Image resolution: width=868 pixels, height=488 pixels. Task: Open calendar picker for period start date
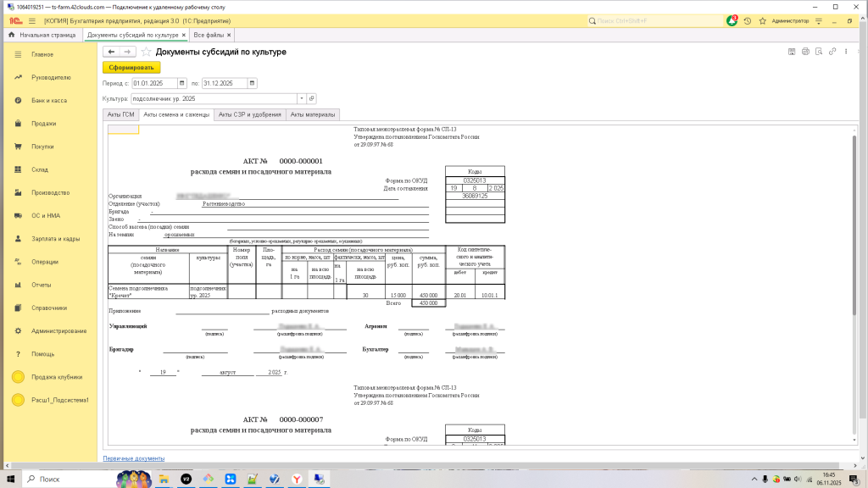[x=182, y=83]
